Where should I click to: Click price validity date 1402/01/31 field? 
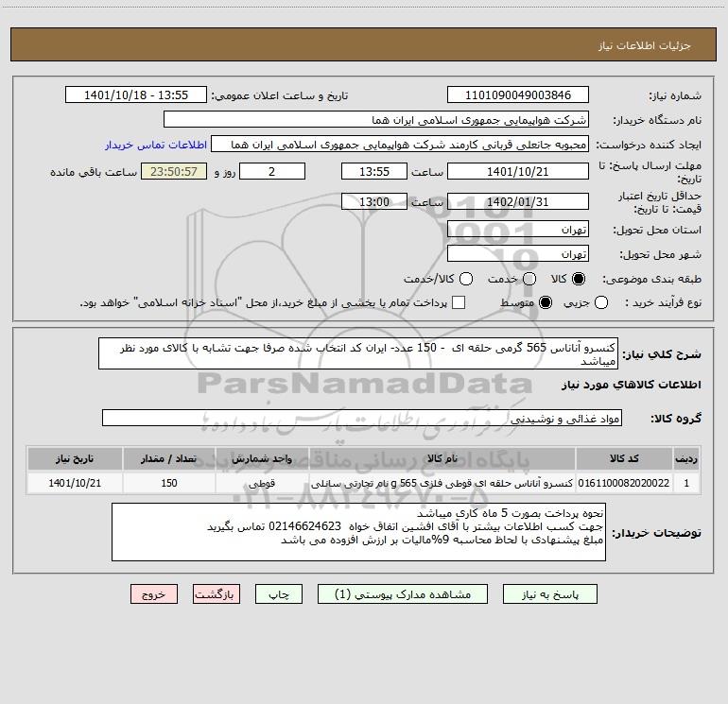click(x=518, y=201)
